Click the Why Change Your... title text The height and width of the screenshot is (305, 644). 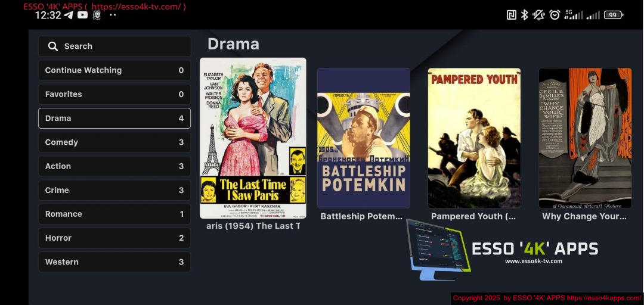(584, 216)
